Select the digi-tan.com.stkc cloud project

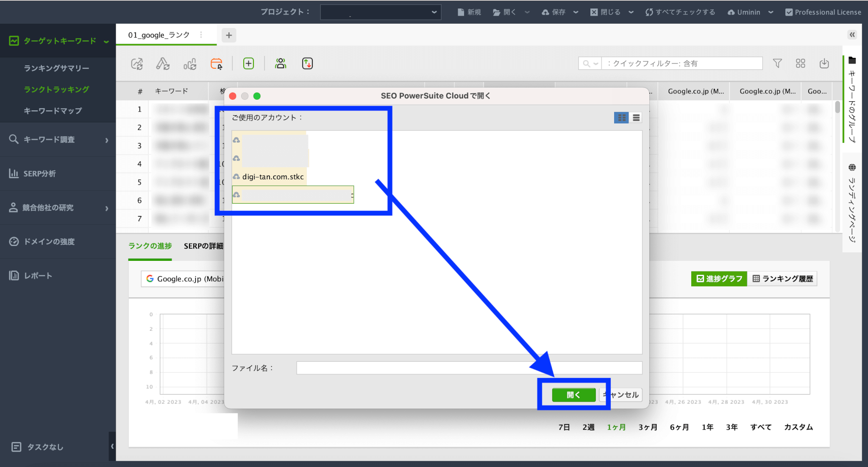tap(269, 176)
